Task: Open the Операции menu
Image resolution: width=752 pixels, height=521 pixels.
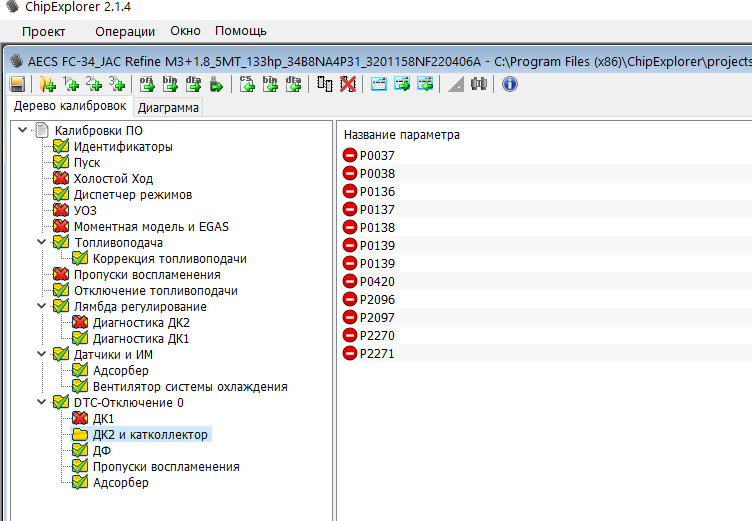Action: (124, 31)
